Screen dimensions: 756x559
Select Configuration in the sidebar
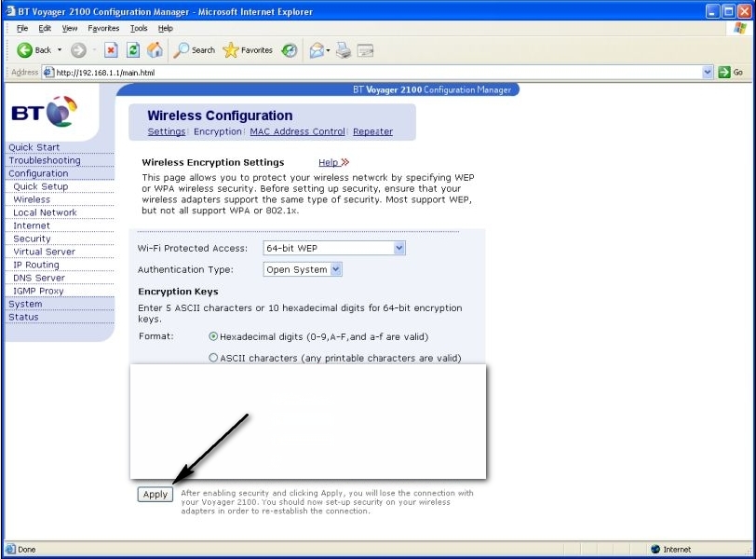38,173
